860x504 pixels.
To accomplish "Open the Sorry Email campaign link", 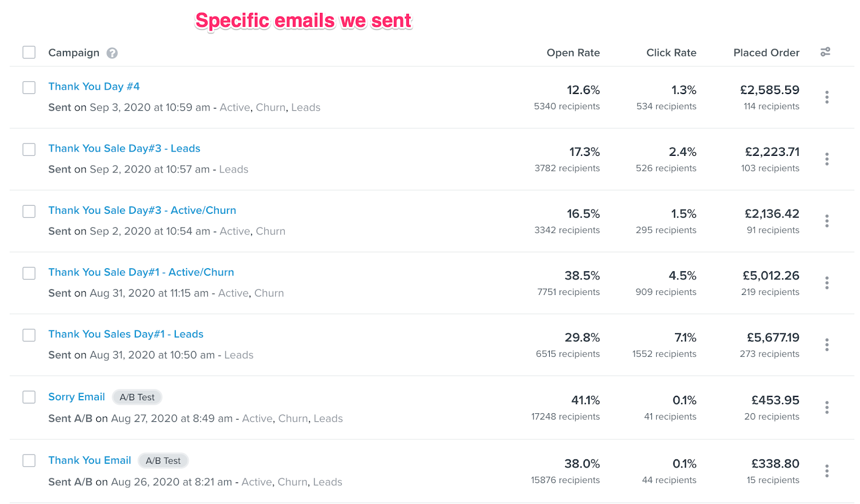I will [x=76, y=397].
